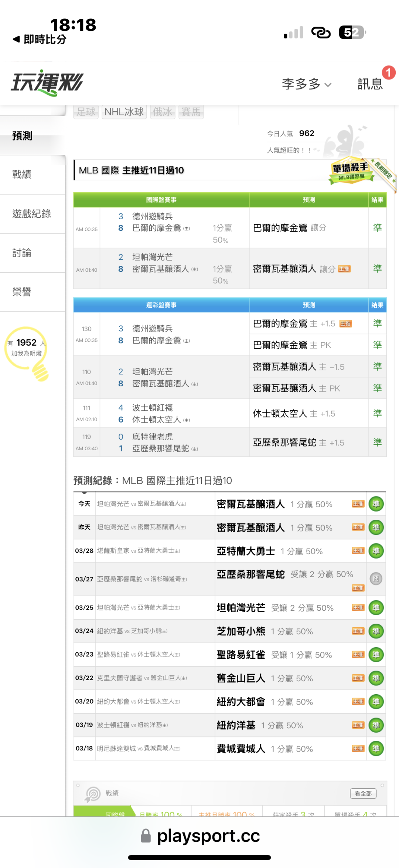Select 03/28 堪薩斯皇家 vs 亞特蘭大勇士 match

139,551
